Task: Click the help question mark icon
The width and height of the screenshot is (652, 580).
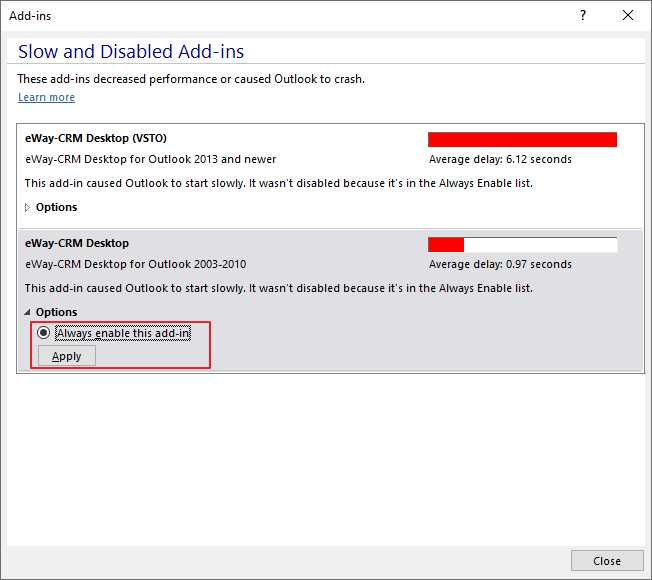Action: (583, 15)
